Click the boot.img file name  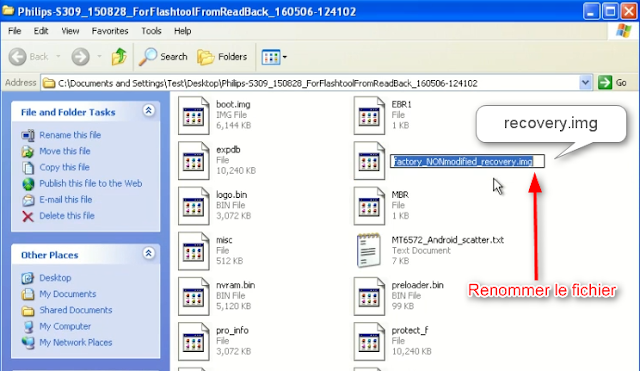(233, 104)
